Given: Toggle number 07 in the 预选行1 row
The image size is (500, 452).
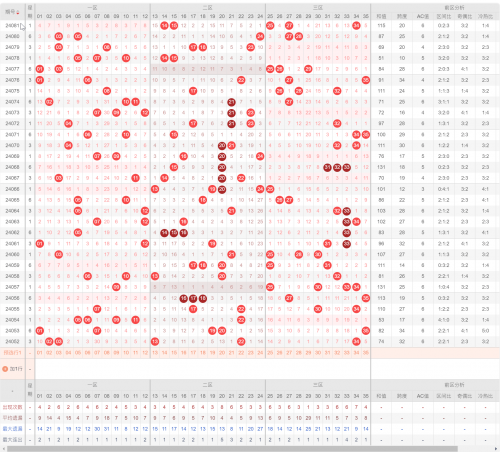Looking at the screenshot, I should (x=97, y=353).
